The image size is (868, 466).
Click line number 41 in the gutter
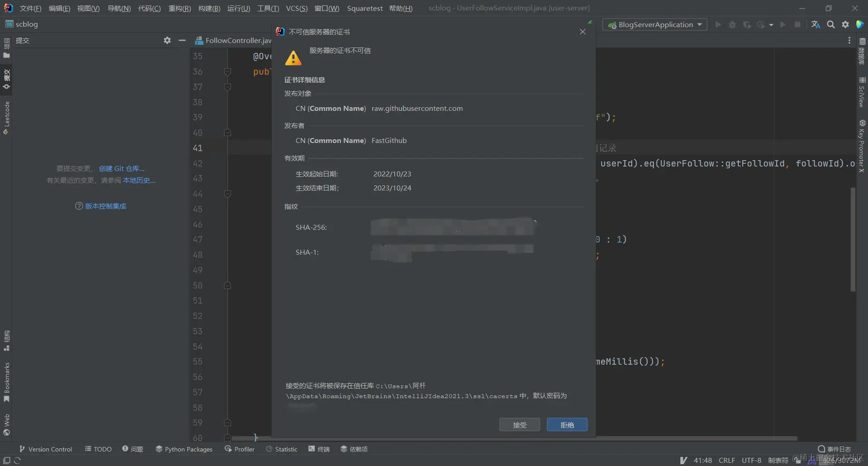coord(198,148)
